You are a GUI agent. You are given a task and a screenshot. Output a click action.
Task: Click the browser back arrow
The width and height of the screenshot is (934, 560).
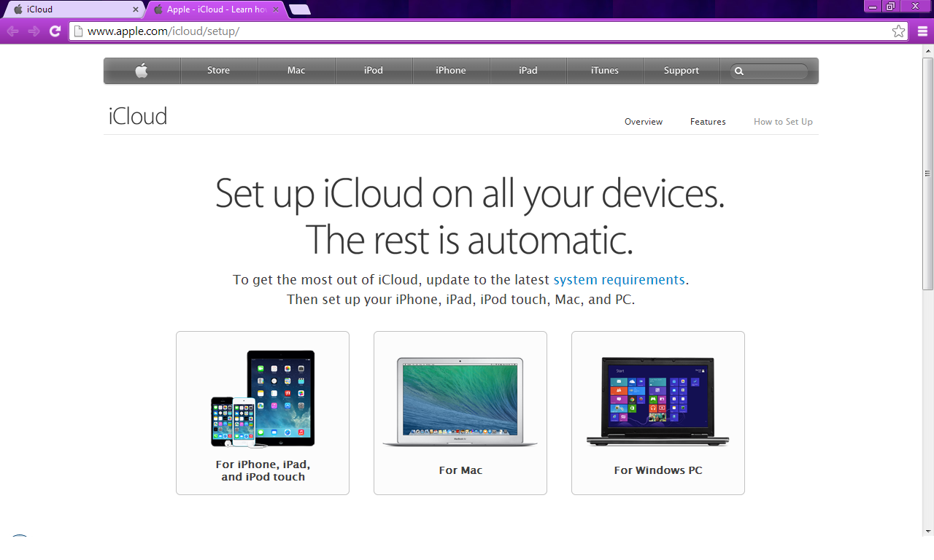[13, 31]
